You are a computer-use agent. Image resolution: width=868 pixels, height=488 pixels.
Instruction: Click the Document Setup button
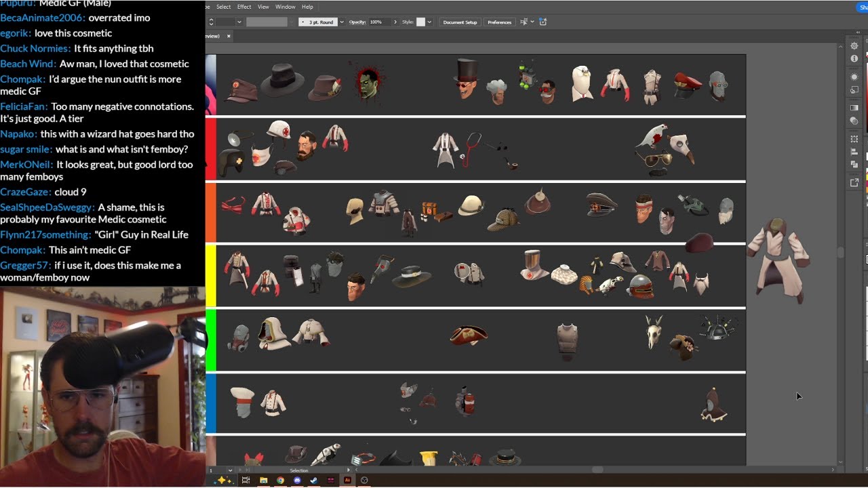point(460,22)
